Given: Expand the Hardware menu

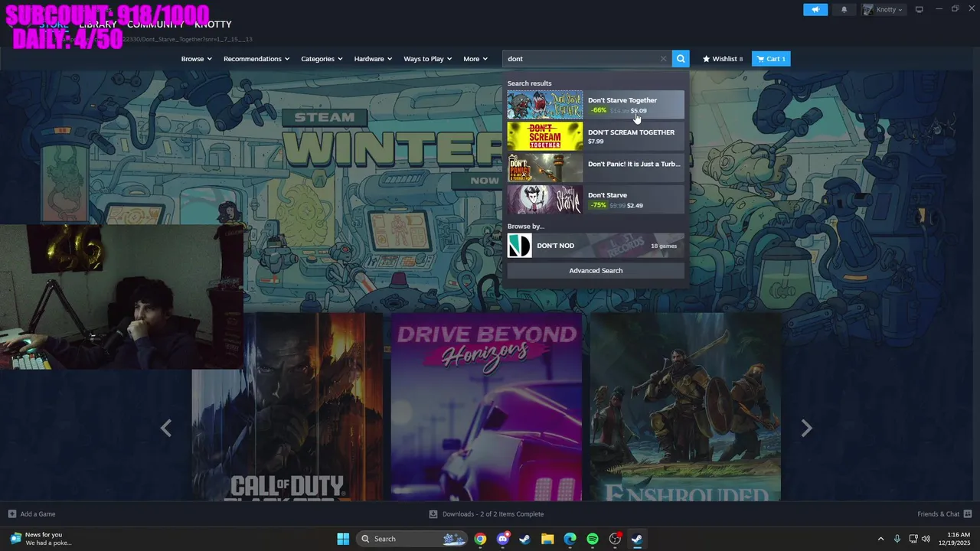Looking at the screenshot, I should tap(373, 59).
